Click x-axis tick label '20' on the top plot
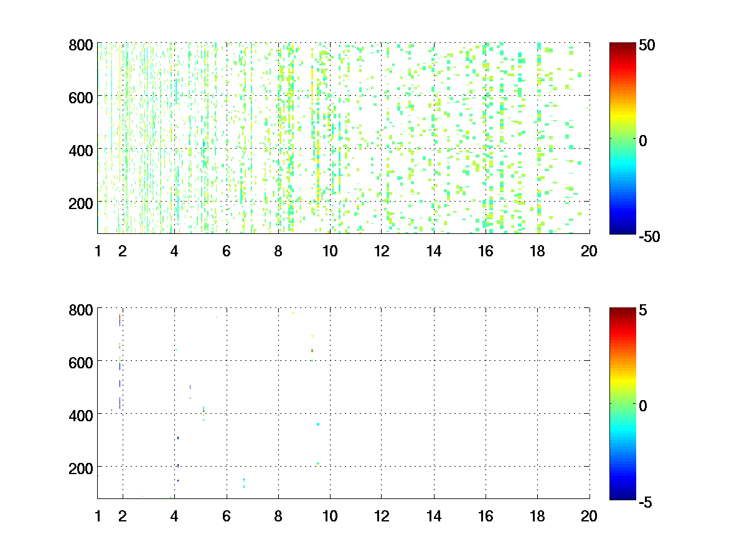 pyautogui.click(x=589, y=251)
